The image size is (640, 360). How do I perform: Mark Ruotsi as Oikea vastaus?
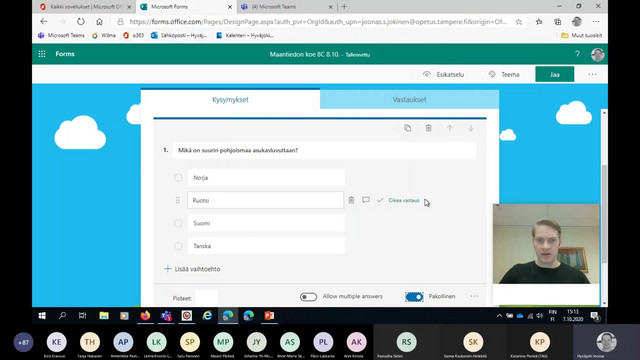pyautogui.click(x=398, y=200)
